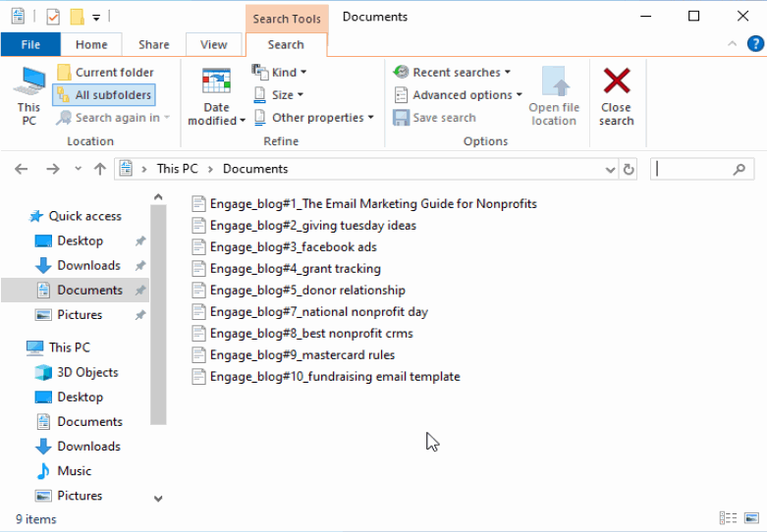Click the search input box

pos(692,169)
